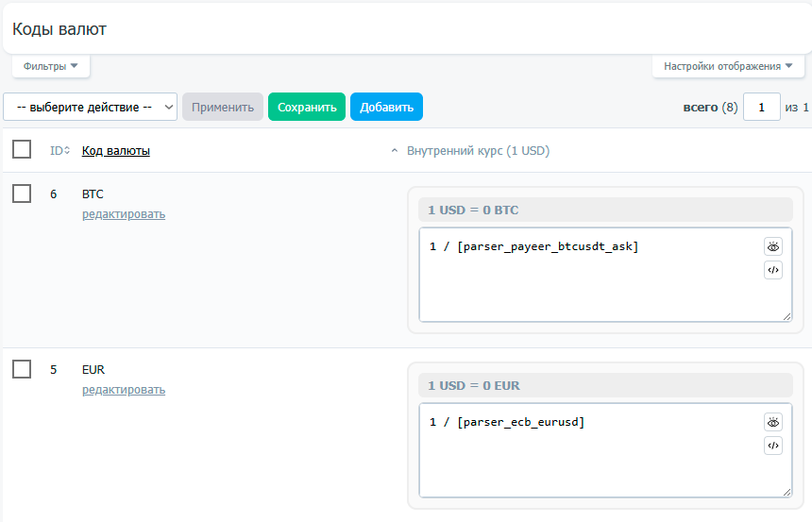Viewport: 812px width, 522px height.
Task: Click sort caret beside Внутренний курс header
Action: pos(395,151)
